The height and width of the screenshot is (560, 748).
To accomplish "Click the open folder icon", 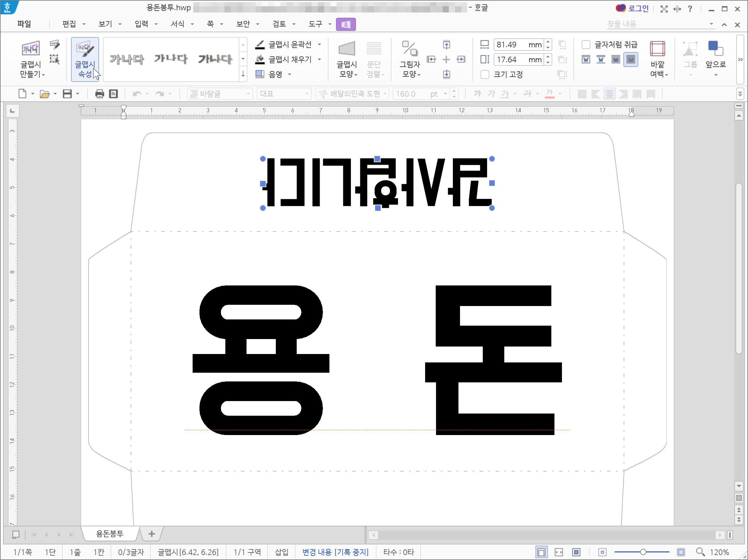I will 45,94.
